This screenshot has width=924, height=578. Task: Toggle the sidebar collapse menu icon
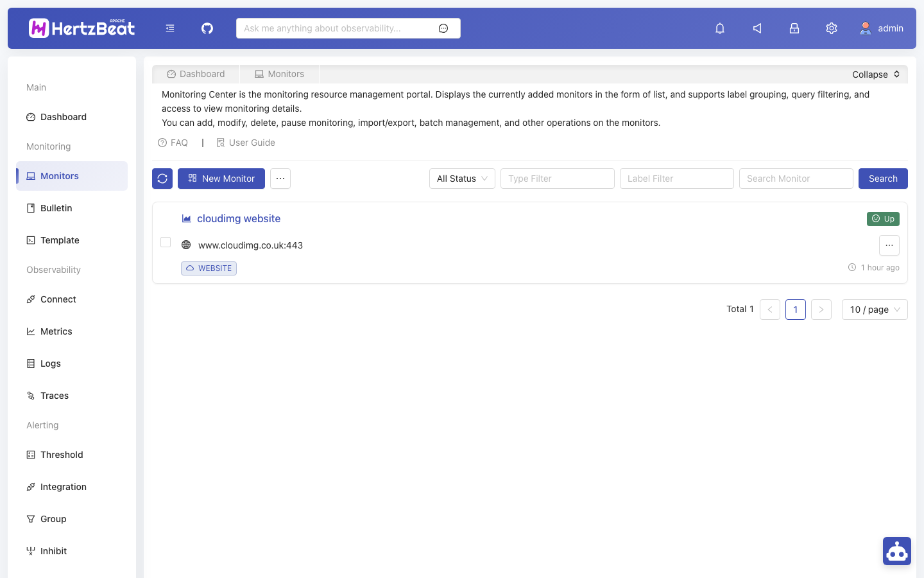pos(170,28)
